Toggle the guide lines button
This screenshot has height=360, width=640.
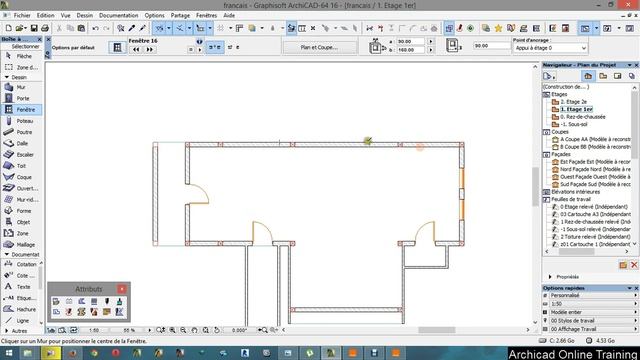(x=159, y=28)
